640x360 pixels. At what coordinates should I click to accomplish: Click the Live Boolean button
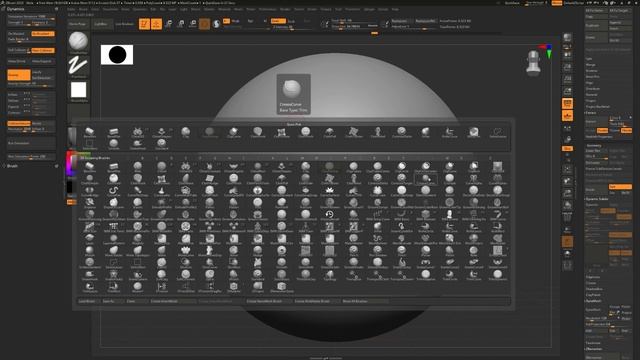point(124,24)
